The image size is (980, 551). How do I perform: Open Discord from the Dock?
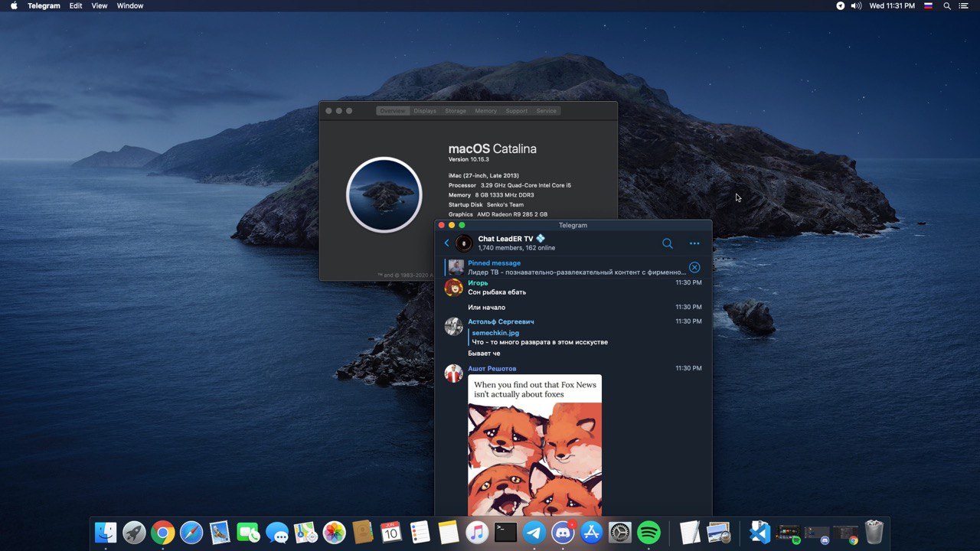[563, 532]
